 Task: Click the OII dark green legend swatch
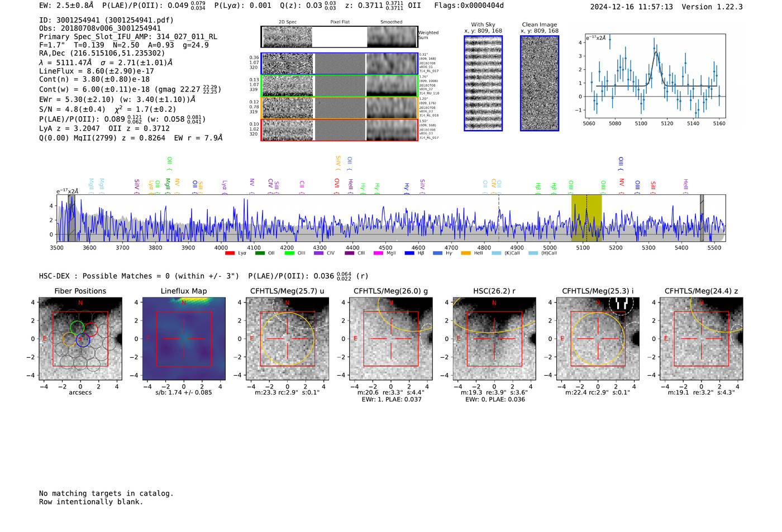(260, 253)
